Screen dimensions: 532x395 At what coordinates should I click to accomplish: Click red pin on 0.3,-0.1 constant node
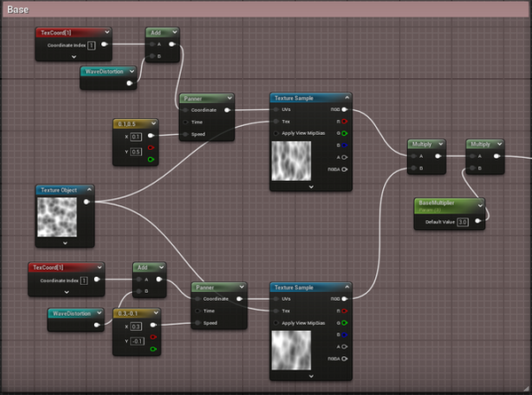click(x=153, y=337)
